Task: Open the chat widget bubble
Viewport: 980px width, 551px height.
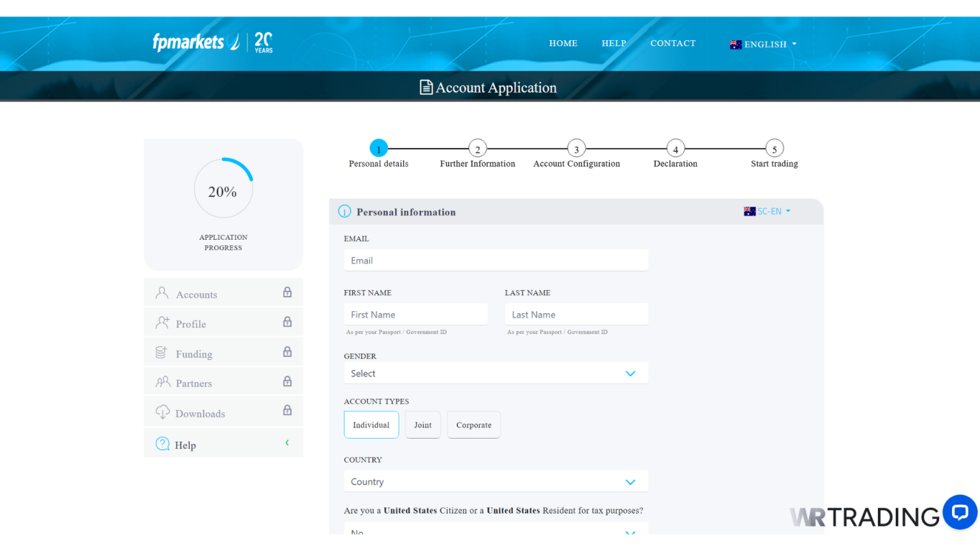Action: click(x=960, y=512)
